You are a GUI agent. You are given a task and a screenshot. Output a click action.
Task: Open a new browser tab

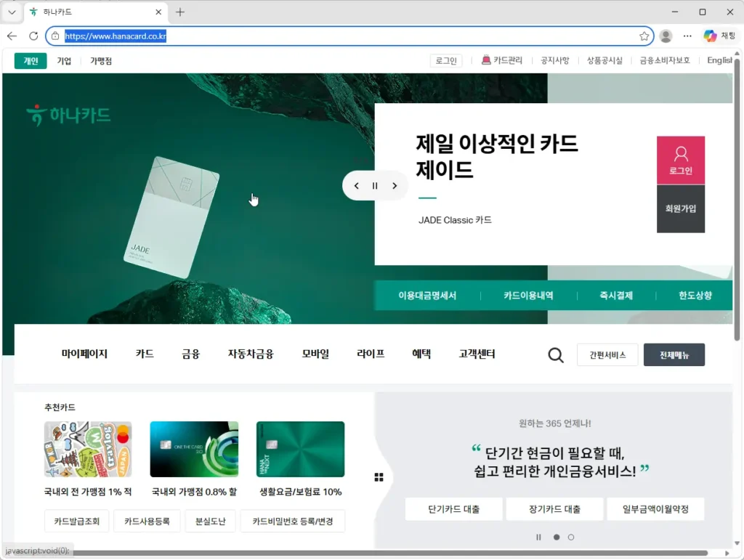pyautogui.click(x=180, y=12)
